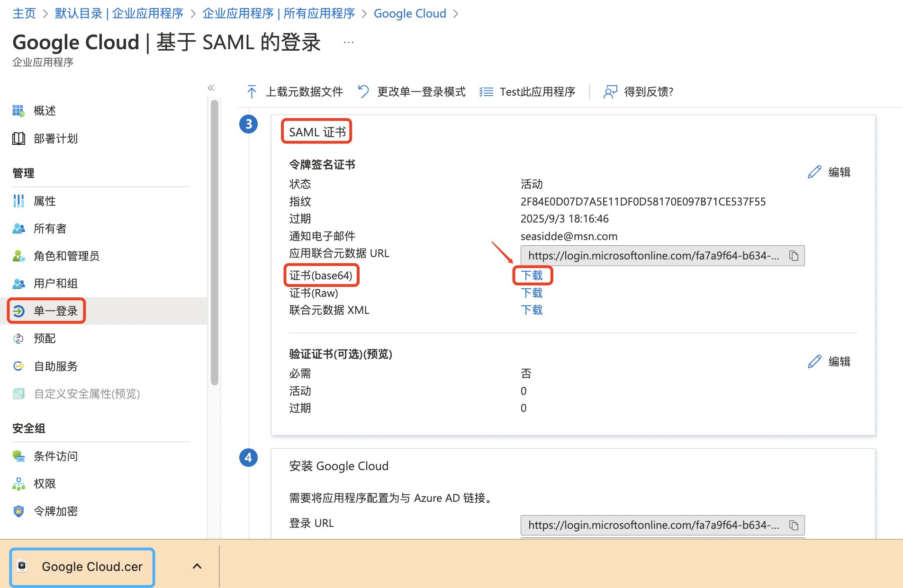Open the 概述 overview icon in sidebar
The image size is (903, 588).
18,111
